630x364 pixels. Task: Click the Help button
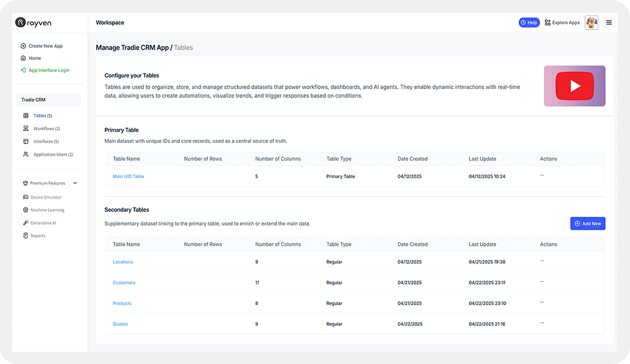[x=528, y=22]
